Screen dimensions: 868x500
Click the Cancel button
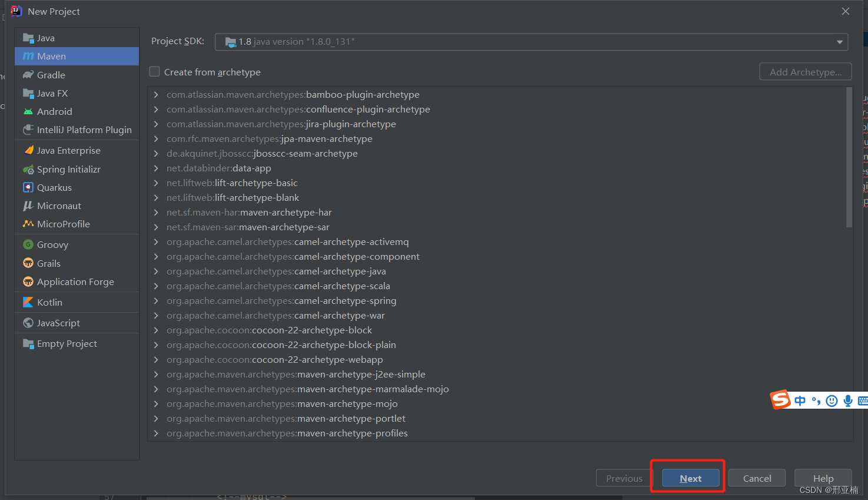click(x=757, y=478)
